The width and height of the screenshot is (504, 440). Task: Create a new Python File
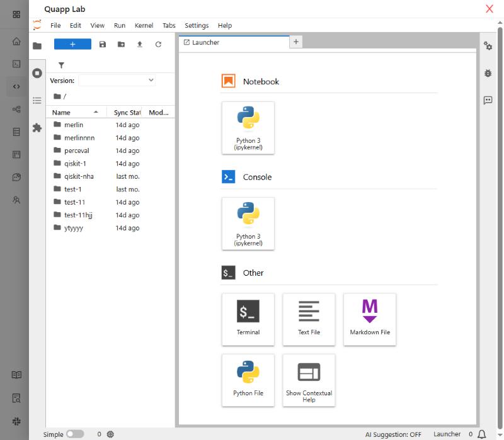tap(248, 380)
